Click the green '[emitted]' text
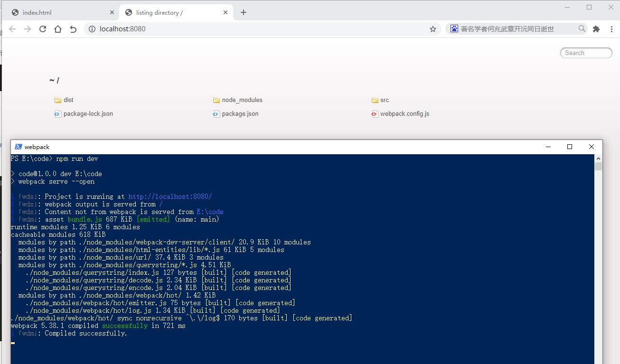 [153, 219]
